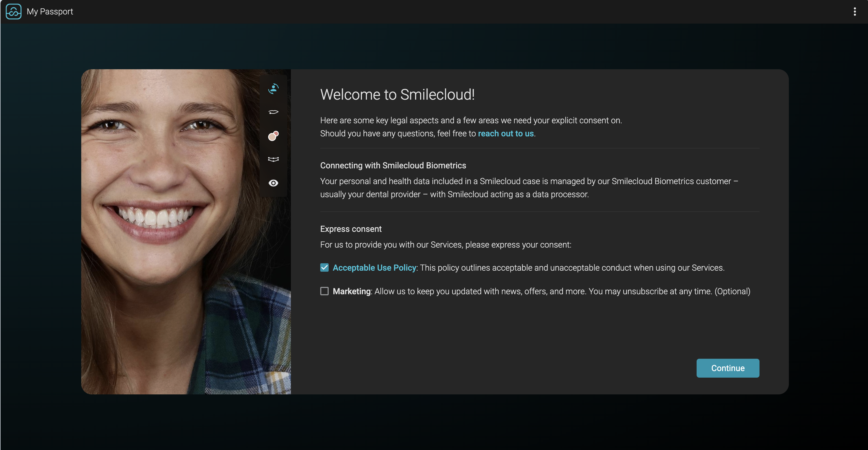The image size is (868, 450).
Task: Open the Acceptable Use Policy link
Action: pyautogui.click(x=374, y=268)
